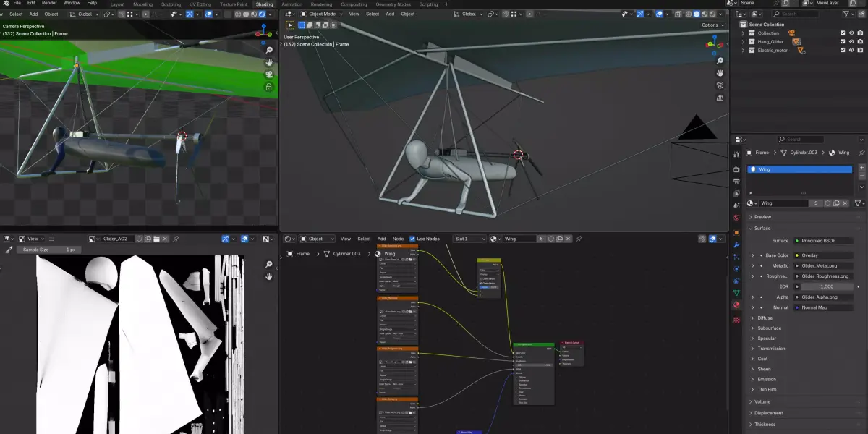Switch to the Geometry Nodes workspace tab
Image resolution: width=868 pixels, height=434 pixels.
click(393, 4)
